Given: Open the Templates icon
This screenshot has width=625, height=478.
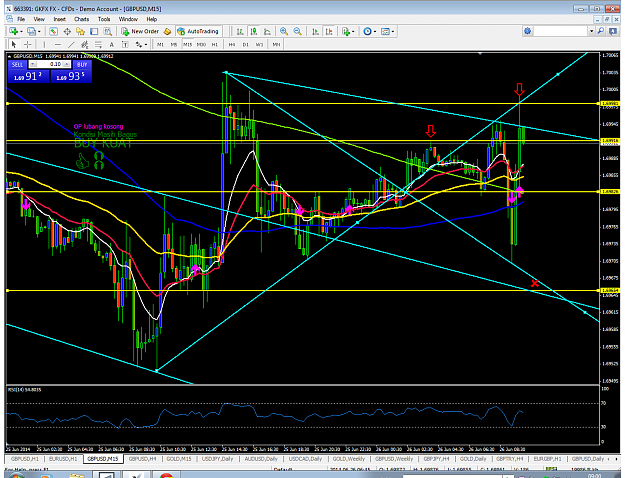Looking at the screenshot, I should (385, 31).
